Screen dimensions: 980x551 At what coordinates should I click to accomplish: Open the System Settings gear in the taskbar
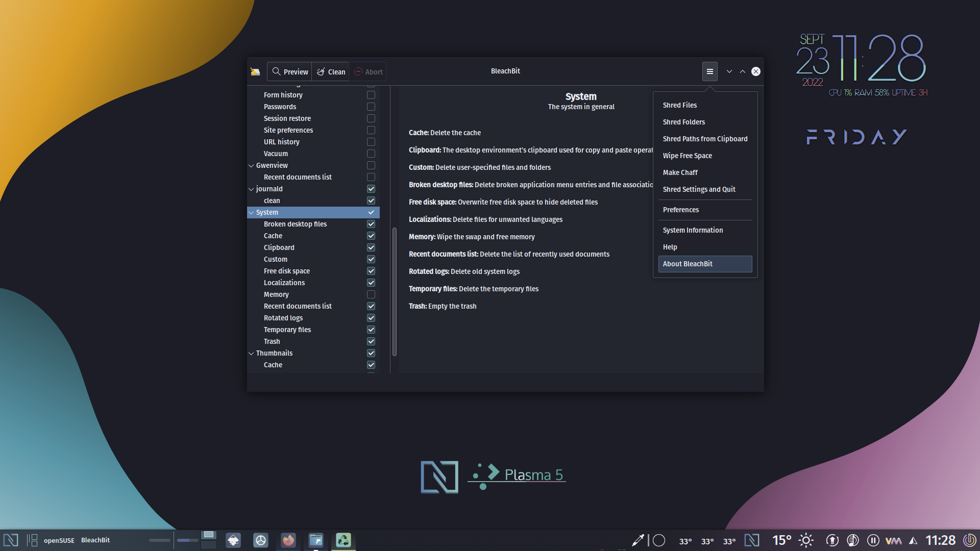click(x=261, y=540)
